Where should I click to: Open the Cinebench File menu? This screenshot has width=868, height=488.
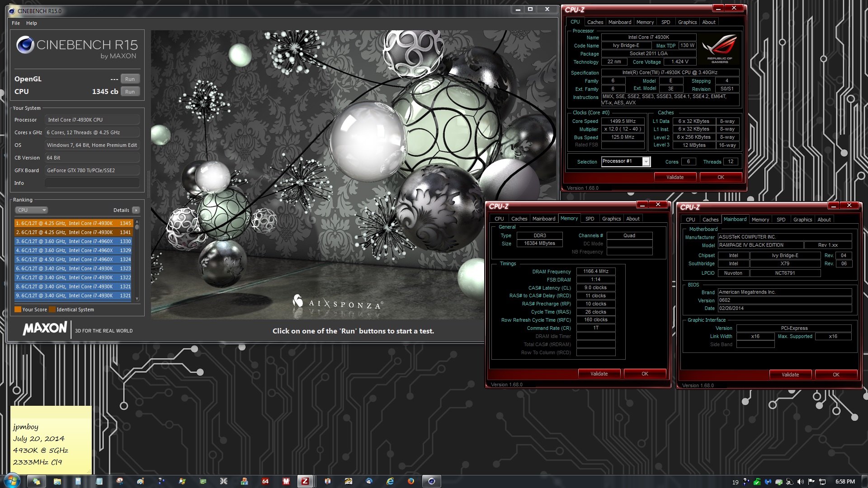pos(16,23)
